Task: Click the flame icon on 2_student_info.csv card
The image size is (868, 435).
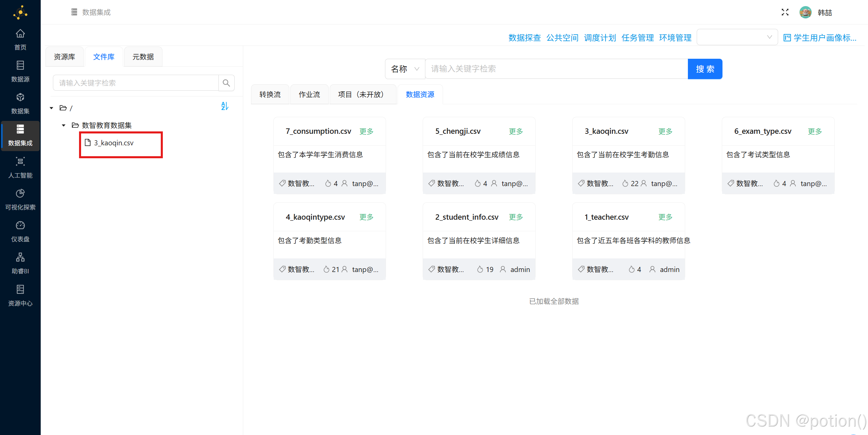Action: pyautogui.click(x=480, y=269)
